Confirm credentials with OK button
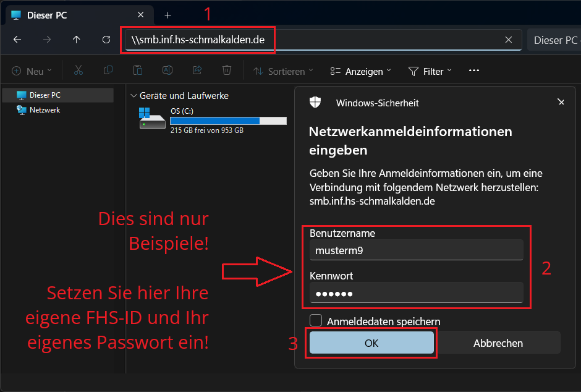The width and height of the screenshot is (581, 392). pos(371,343)
